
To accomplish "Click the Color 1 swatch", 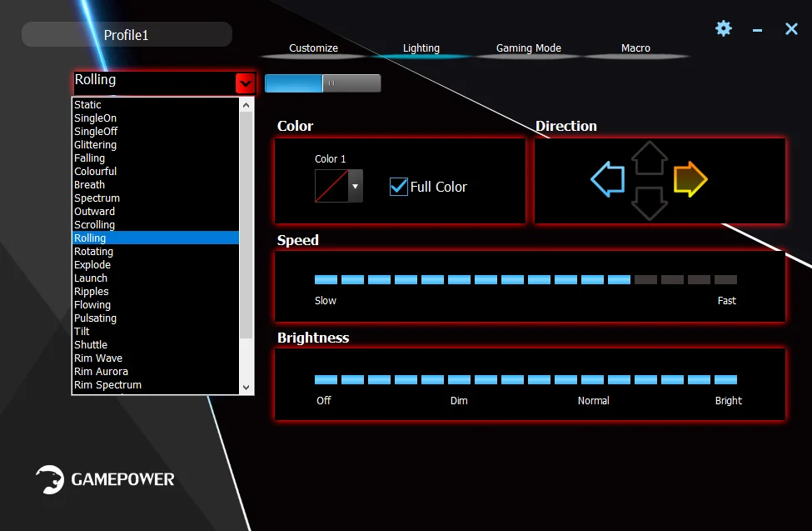I will click(x=331, y=186).
